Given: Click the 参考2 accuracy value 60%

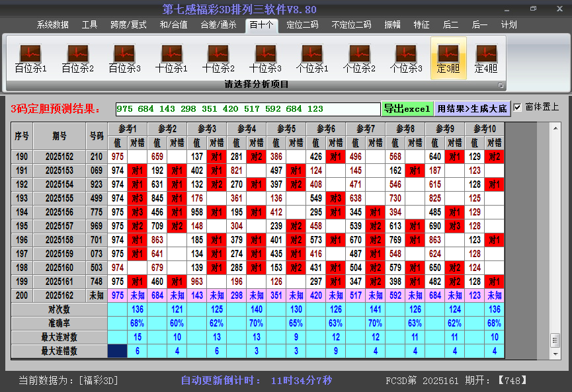Looking at the screenshot, I should click(177, 323).
